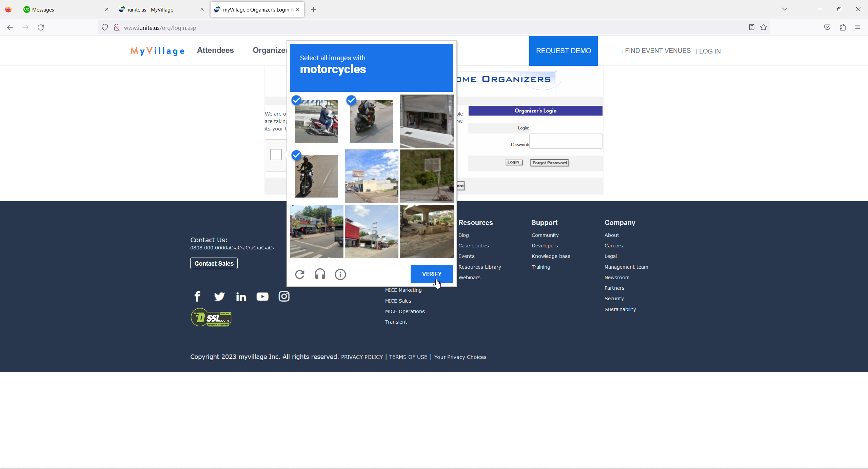The image size is (868, 469).
Task: Toggle the reCAPTCHA checkbox behind the dialog
Action: click(276, 155)
